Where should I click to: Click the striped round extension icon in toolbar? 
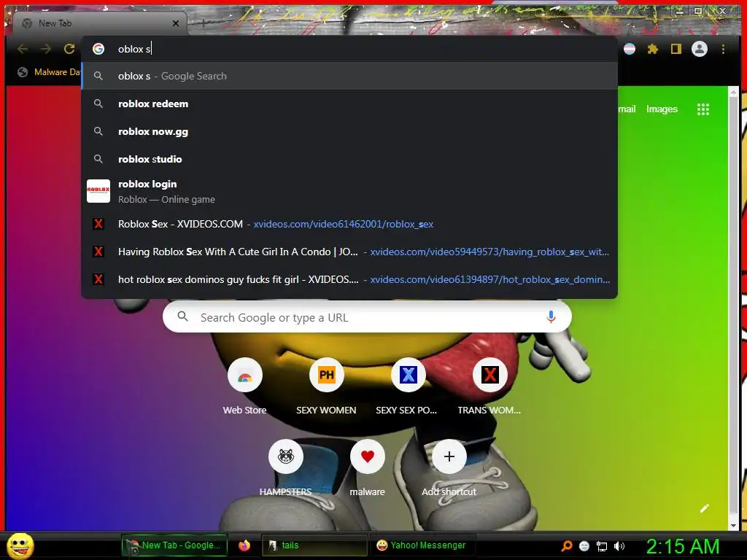(x=630, y=49)
